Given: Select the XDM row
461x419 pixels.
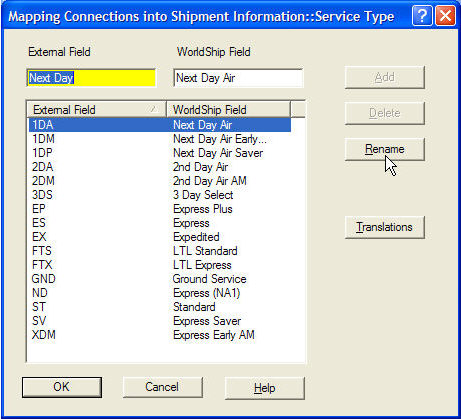Looking at the screenshot, I should (x=160, y=335).
